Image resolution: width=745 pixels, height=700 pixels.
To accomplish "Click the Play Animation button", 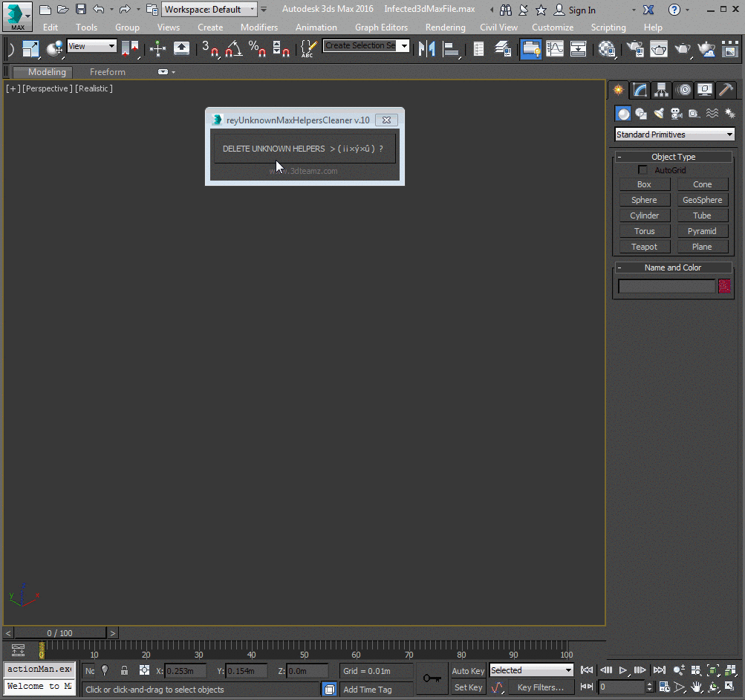I will 623,670.
